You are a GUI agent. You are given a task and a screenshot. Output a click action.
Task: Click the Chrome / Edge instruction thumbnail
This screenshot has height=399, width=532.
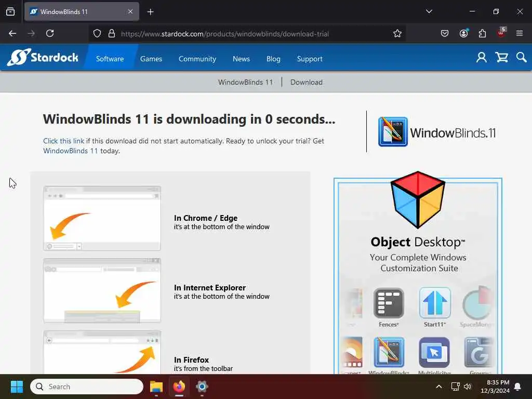[x=102, y=218]
